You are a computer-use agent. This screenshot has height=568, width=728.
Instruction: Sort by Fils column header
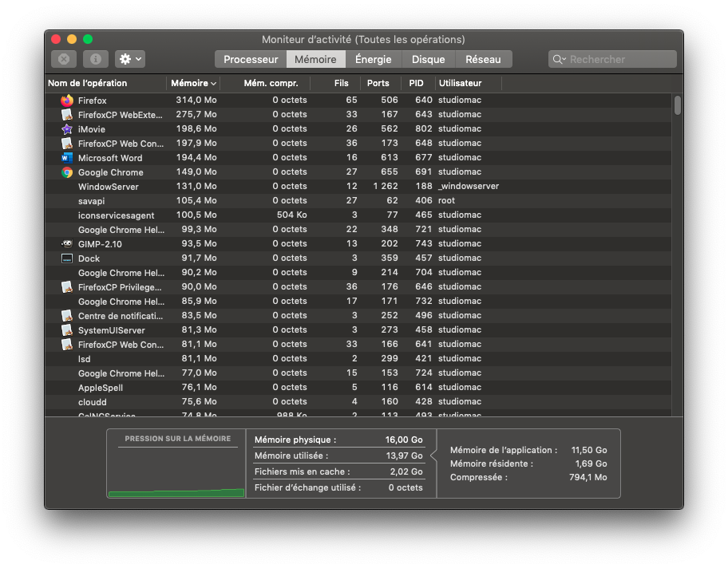(x=336, y=83)
